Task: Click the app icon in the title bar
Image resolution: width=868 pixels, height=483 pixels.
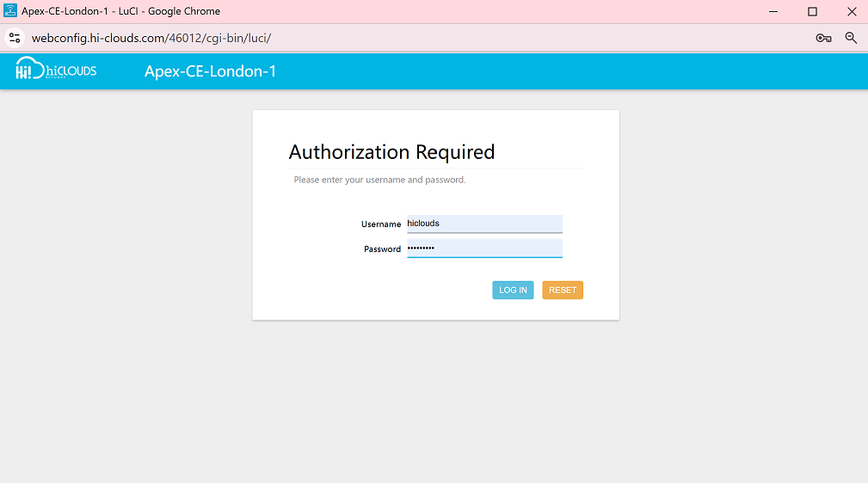Action: (10, 11)
